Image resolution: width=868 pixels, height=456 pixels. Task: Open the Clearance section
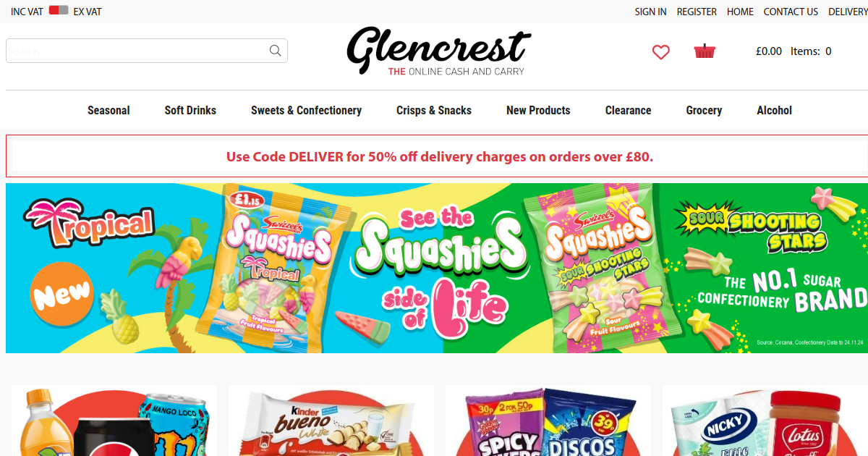(628, 110)
